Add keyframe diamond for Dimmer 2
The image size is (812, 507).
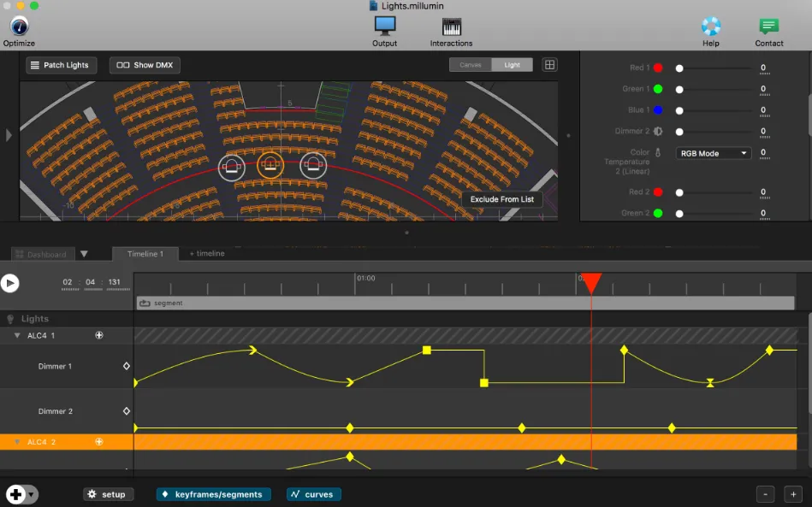point(127,410)
